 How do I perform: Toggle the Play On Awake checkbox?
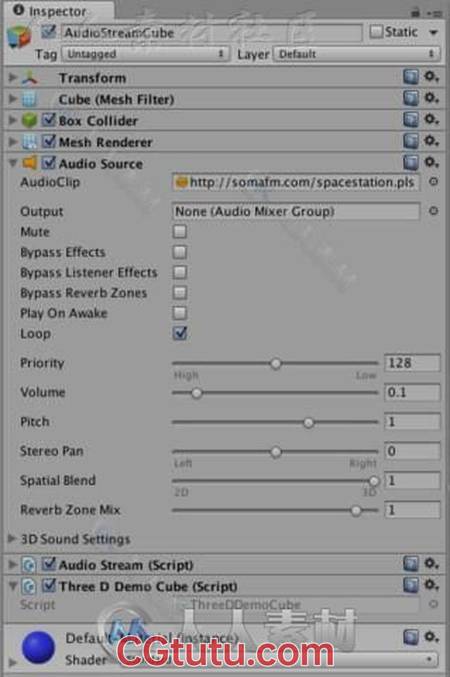(x=180, y=313)
